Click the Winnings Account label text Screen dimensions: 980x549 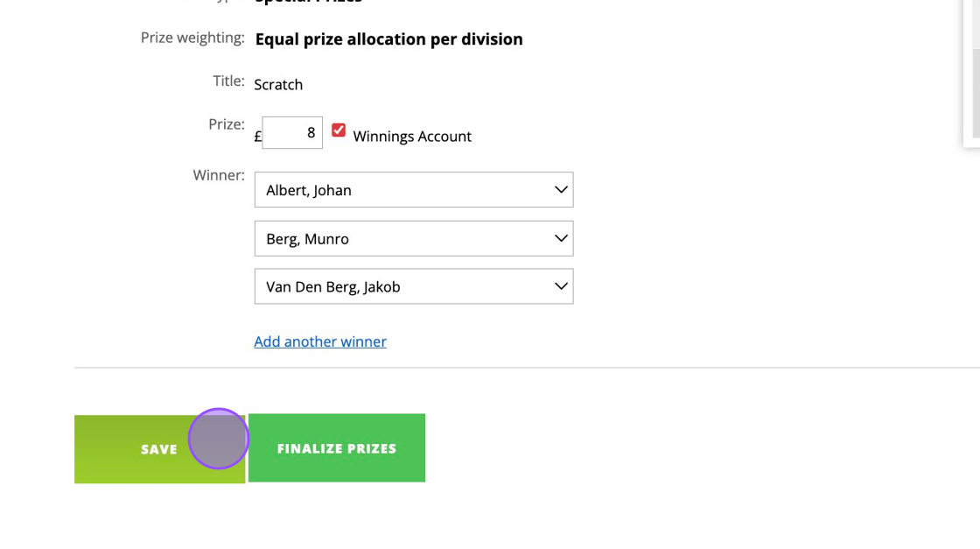(x=412, y=137)
